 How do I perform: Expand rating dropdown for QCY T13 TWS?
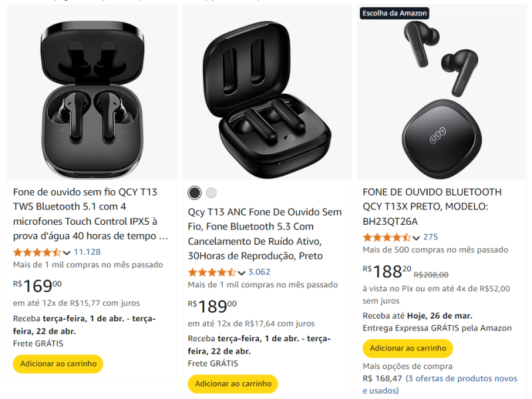pos(66,252)
